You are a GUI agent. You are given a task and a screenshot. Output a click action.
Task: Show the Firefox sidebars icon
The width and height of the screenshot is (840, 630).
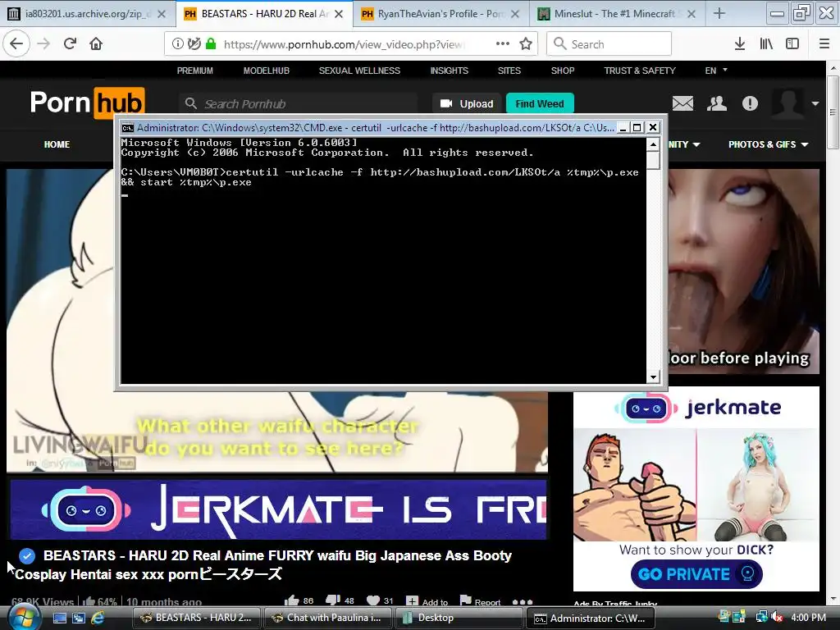[792, 44]
